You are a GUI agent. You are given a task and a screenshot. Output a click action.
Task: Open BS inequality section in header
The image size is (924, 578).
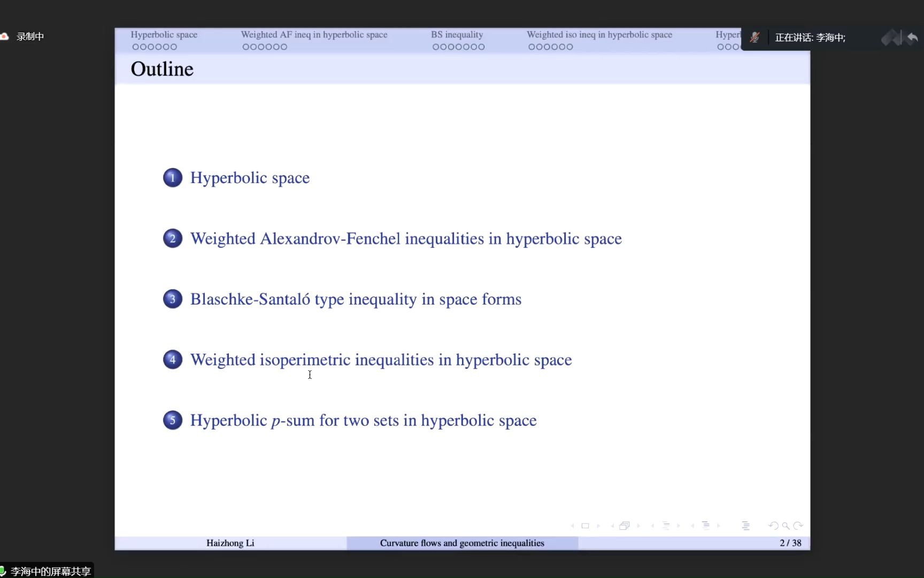point(457,35)
